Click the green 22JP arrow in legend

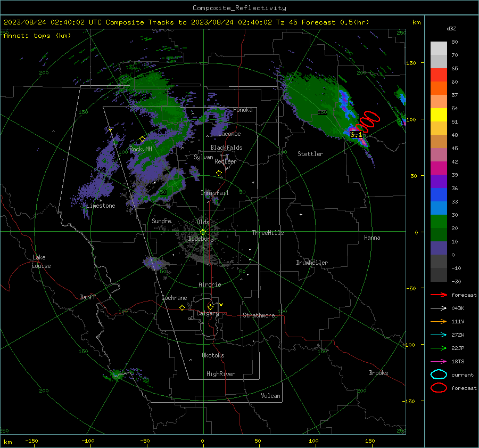point(439,348)
